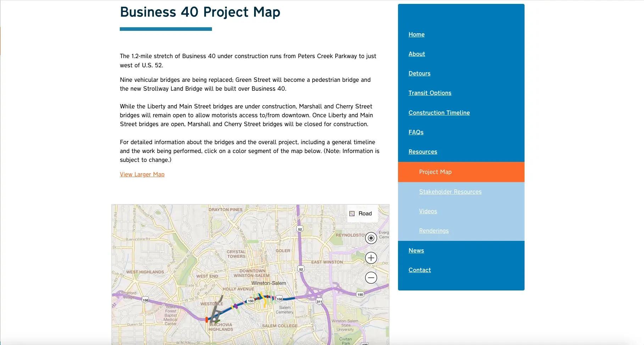Open the About page link

click(416, 54)
